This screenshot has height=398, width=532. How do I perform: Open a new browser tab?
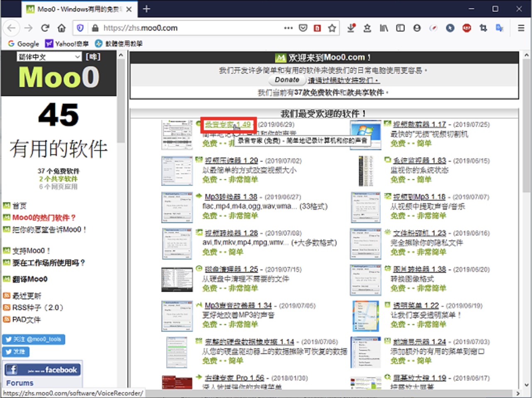click(146, 9)
